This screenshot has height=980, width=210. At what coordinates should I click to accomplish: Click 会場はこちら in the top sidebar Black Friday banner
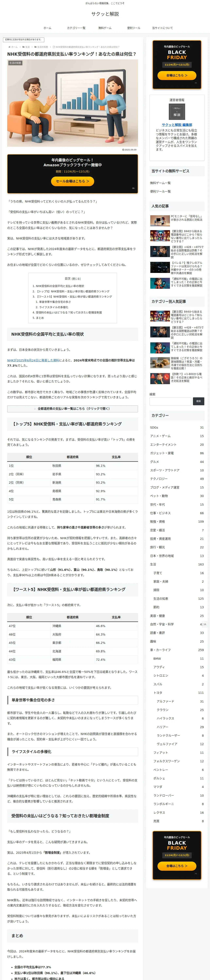(x=177, y=75)
